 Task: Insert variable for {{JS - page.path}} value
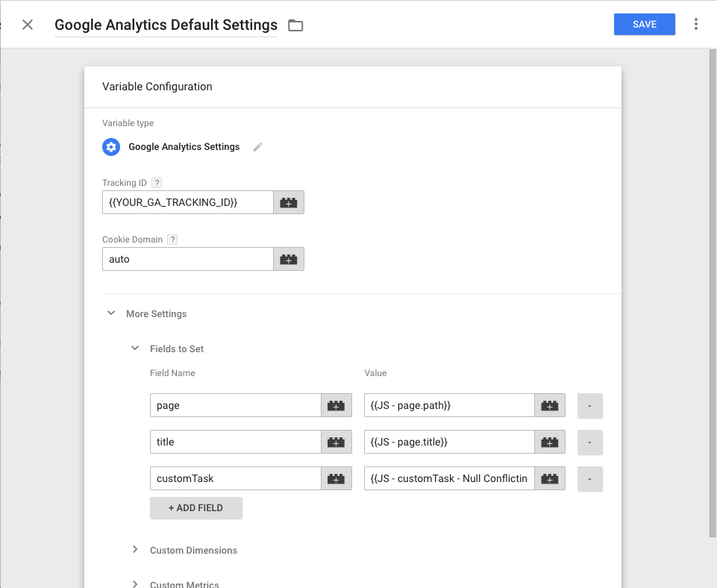550,405
